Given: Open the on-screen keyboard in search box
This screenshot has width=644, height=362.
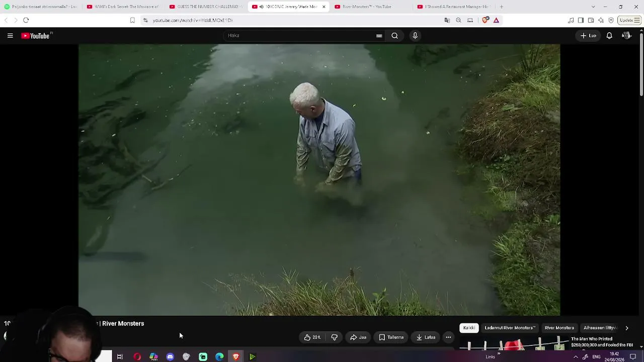Looking at the screenshot, I should (x=379, y=36).
